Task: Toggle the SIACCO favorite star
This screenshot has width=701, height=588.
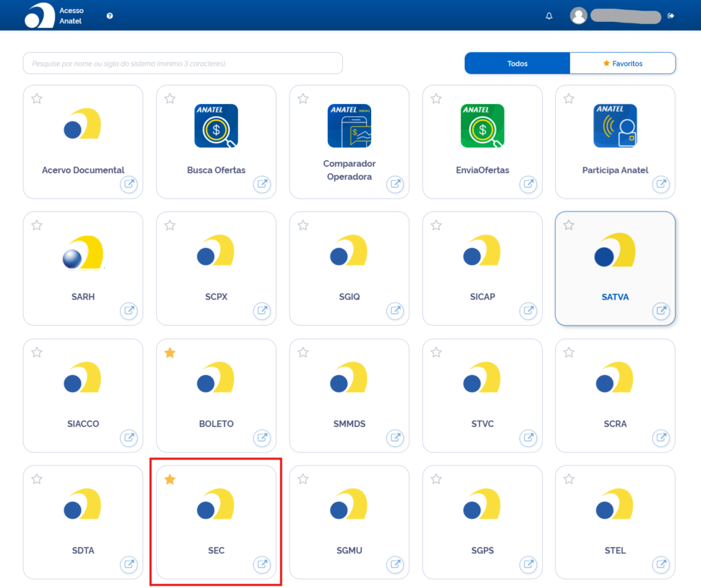Action: point(37,353)
